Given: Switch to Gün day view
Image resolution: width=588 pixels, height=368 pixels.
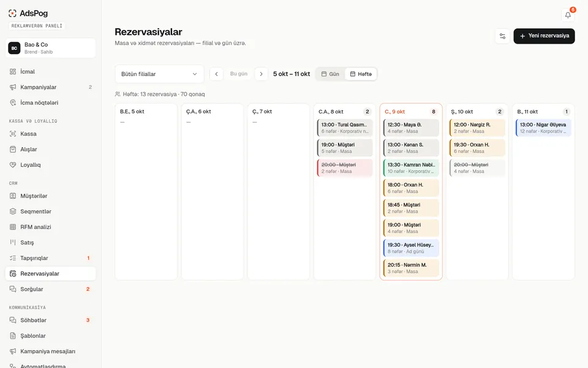Looking at the screenshot, I should pos(330,74).
